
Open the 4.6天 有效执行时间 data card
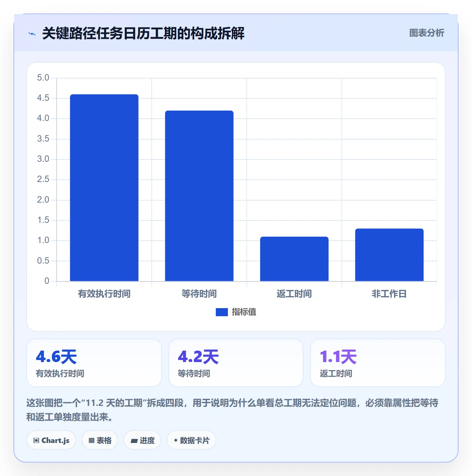pos(94,363)
